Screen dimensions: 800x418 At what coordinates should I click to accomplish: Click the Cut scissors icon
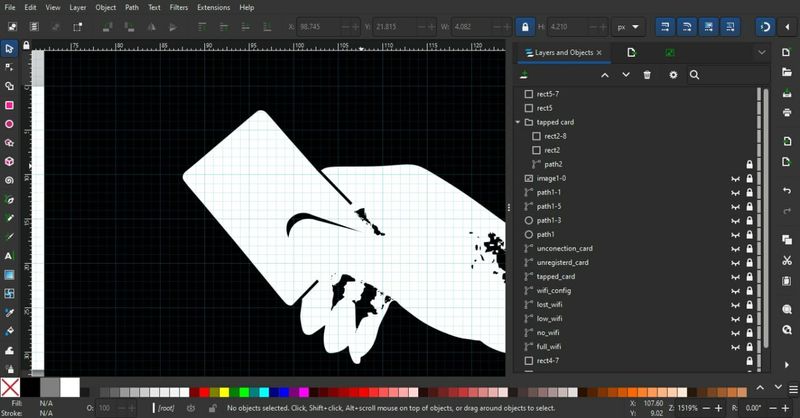click(x=787, y=260)
